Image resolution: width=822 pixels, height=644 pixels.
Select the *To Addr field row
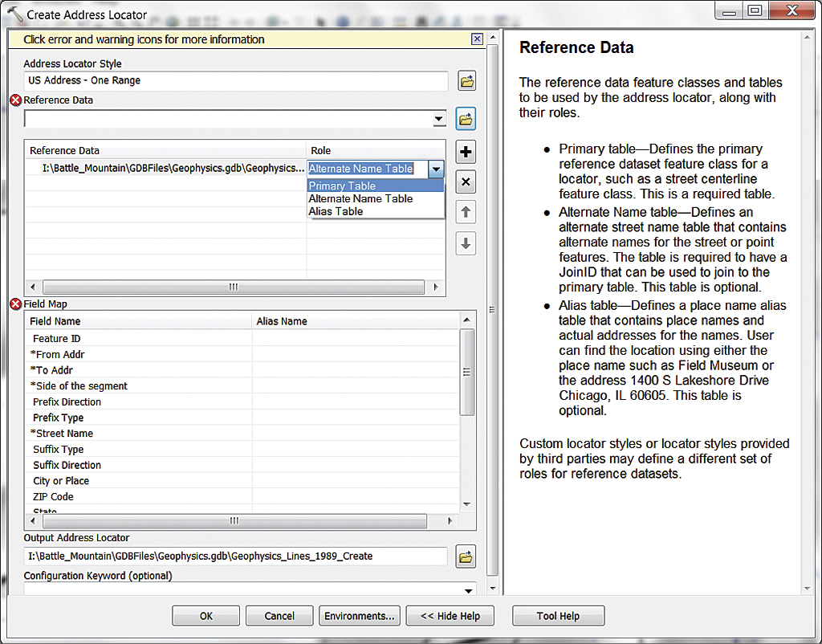coord(242,370)
